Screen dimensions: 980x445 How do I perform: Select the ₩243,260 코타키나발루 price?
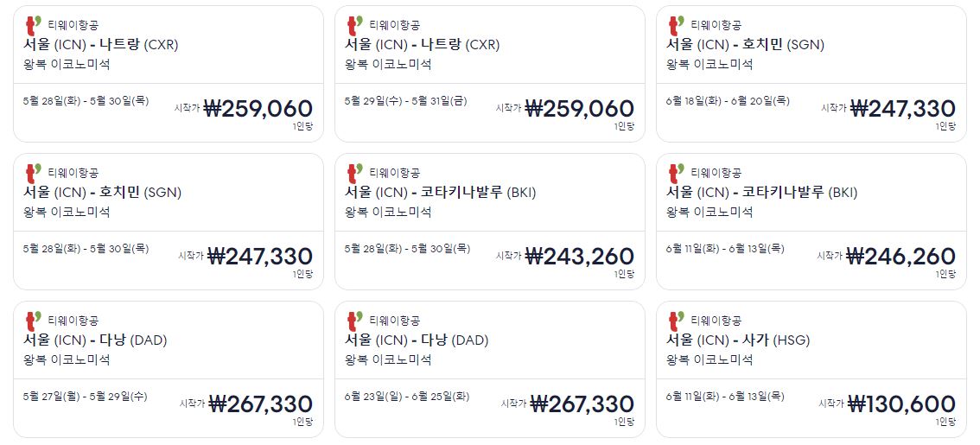[579, 256]
